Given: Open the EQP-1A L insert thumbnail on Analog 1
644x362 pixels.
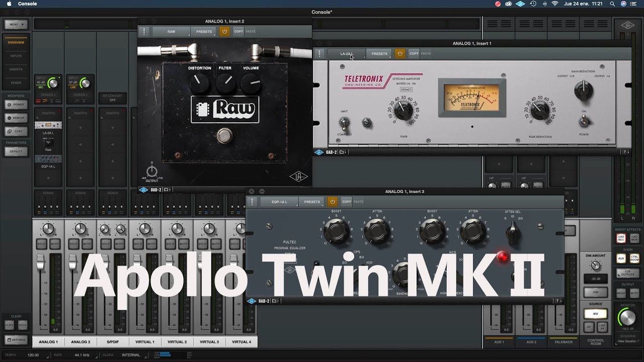Looking at the screenshot, I should 48,160.
